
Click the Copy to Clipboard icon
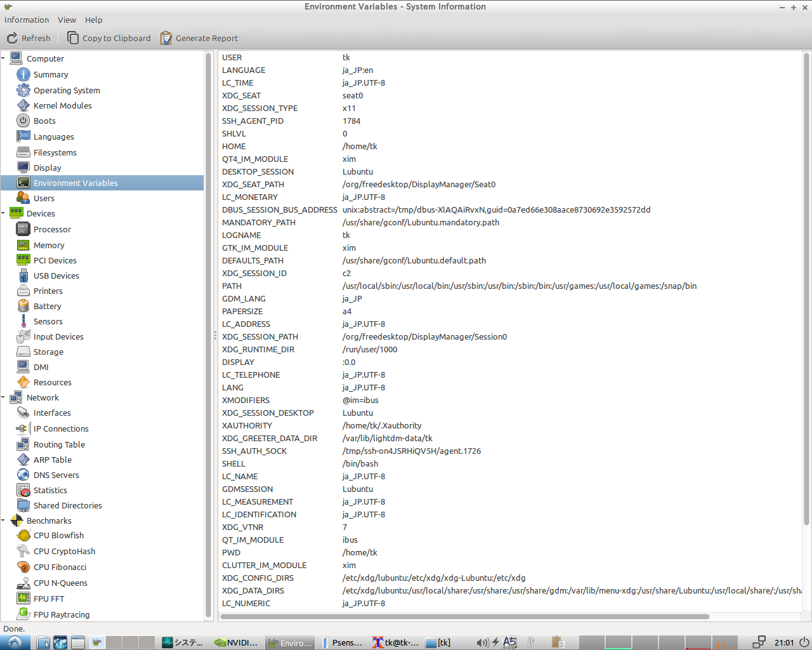pos(73,38)
